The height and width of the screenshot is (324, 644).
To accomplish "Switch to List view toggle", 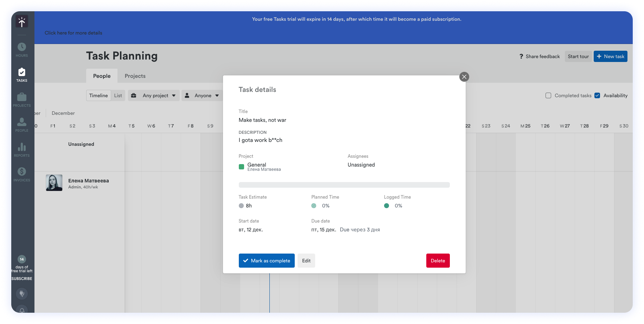I will (118, 95).
